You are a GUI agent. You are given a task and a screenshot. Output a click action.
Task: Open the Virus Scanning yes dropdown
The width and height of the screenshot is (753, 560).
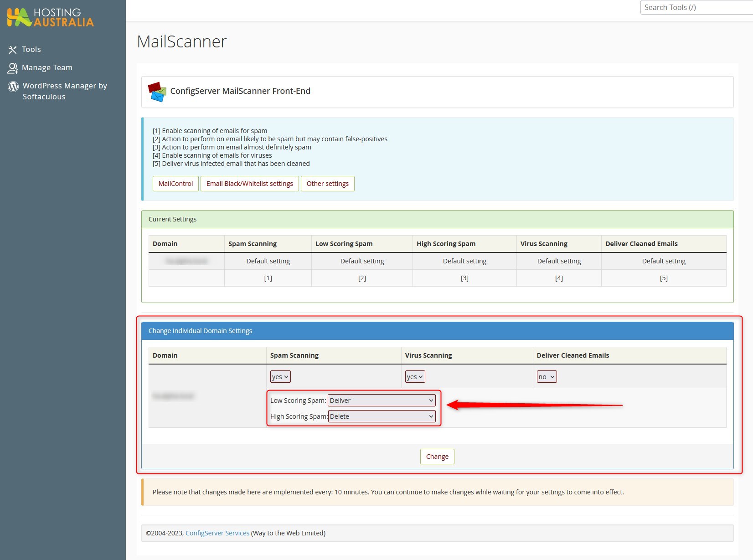tap(415, 377)
